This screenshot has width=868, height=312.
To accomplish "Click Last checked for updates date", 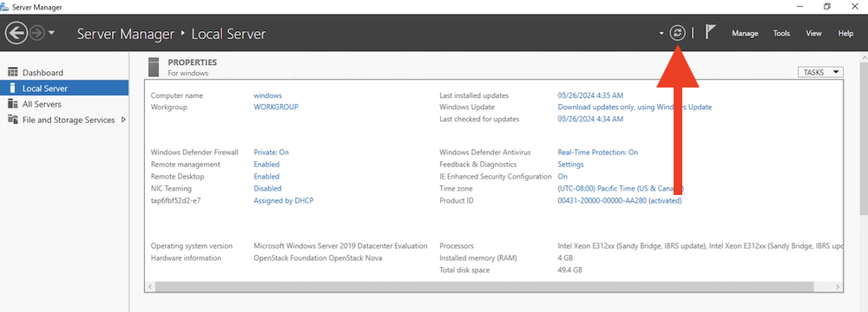I will tap(590, 119).
